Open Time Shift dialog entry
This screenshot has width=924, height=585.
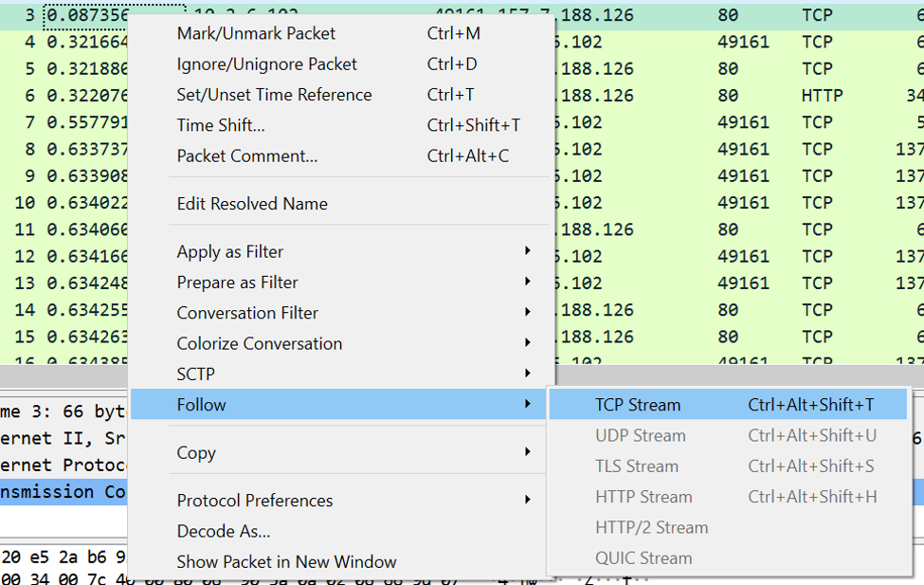[221, 125]
